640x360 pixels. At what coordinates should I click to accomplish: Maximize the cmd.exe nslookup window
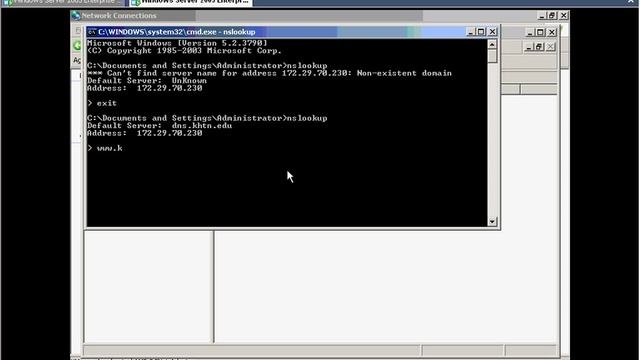coord(481,32)
